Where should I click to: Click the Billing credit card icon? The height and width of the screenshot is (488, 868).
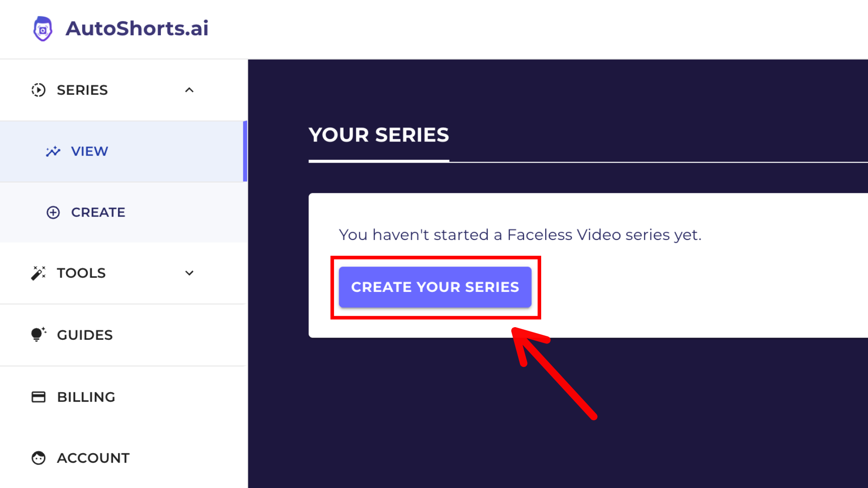coord(38,397)
